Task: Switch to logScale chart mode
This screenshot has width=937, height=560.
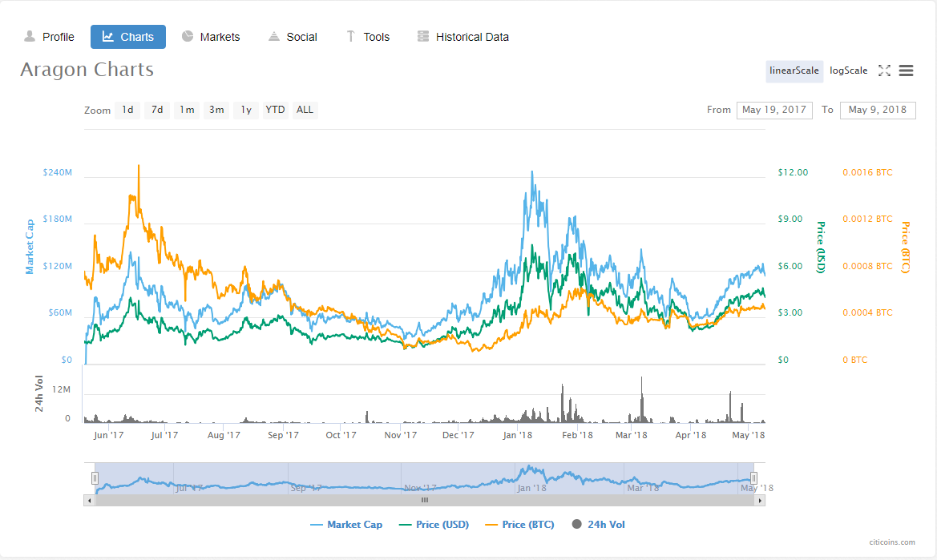Action: (x=848, y=71)
